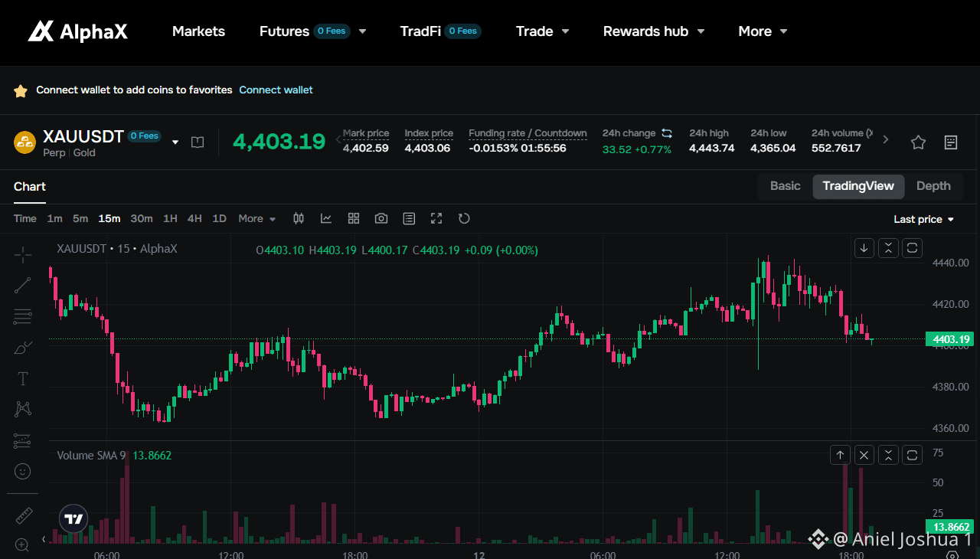
Task: Open the Last price dropdown
Action: pos(924,219)
